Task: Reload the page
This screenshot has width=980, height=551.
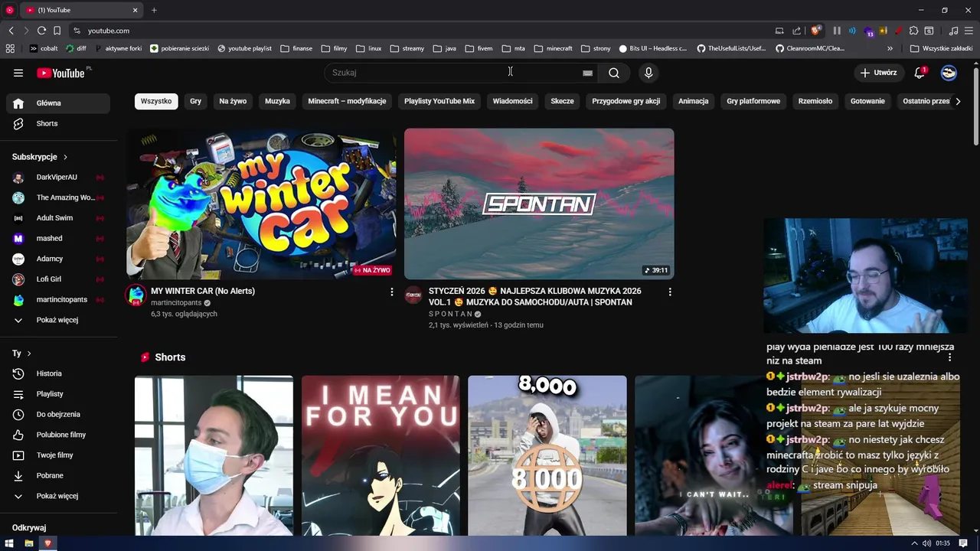Action: click(41, 31)
